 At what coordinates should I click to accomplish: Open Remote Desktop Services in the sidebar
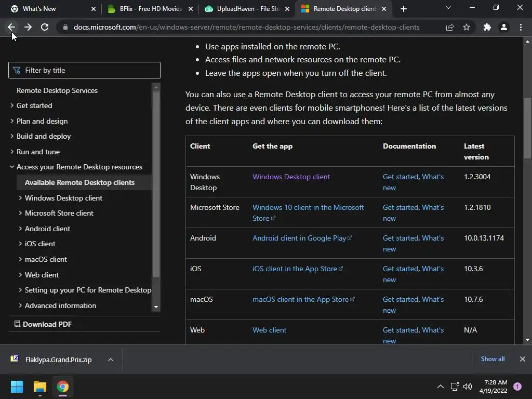pos(57,90)
